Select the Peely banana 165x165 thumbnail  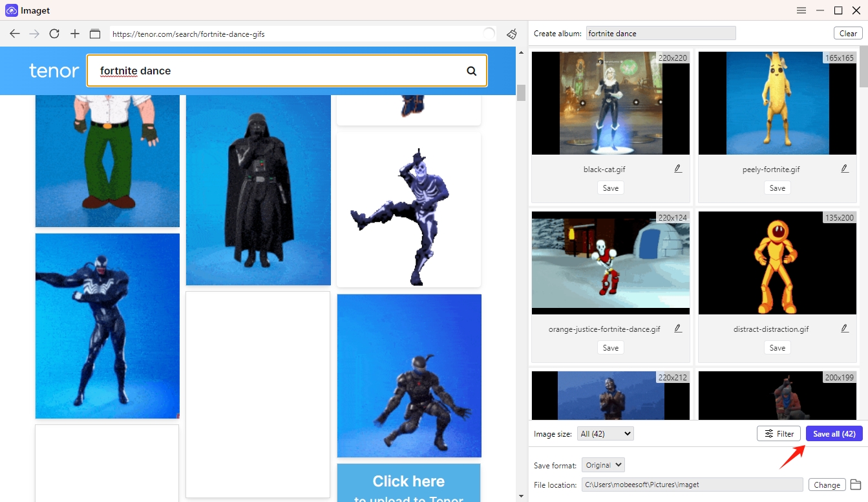point(778,103)
